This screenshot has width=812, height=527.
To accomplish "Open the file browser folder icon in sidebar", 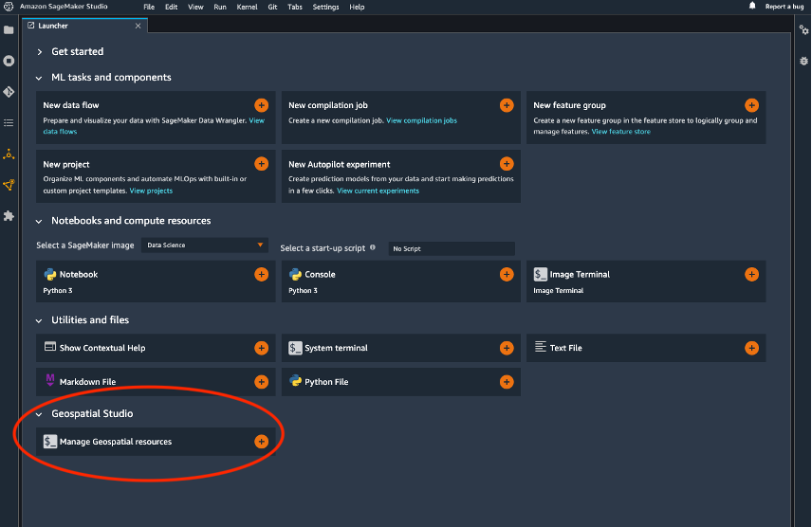I will (9, 30).
